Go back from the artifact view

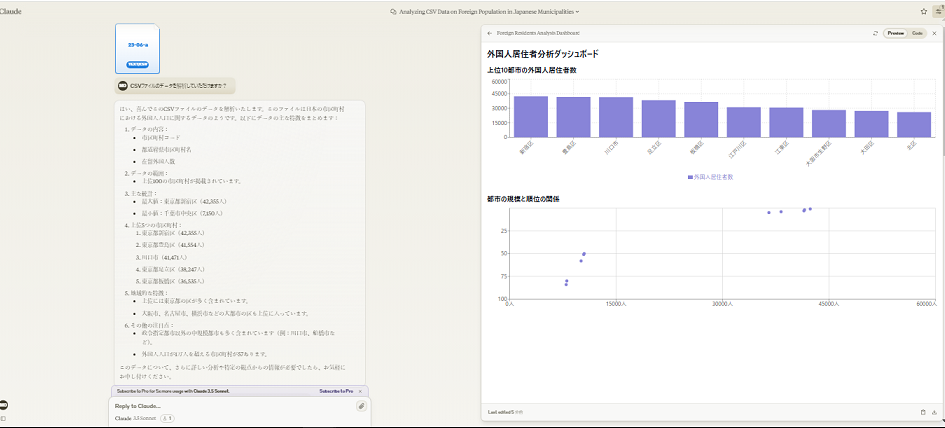point(489,33)
